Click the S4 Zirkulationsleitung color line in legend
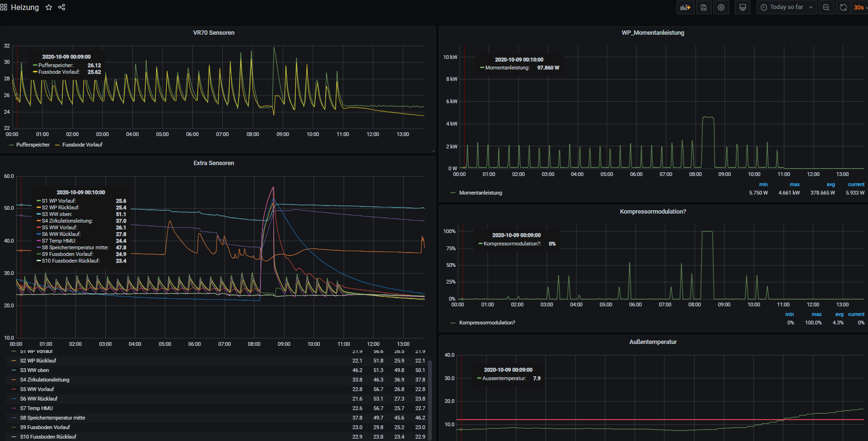Screen dimensions: 868x441 coord(14,380)
